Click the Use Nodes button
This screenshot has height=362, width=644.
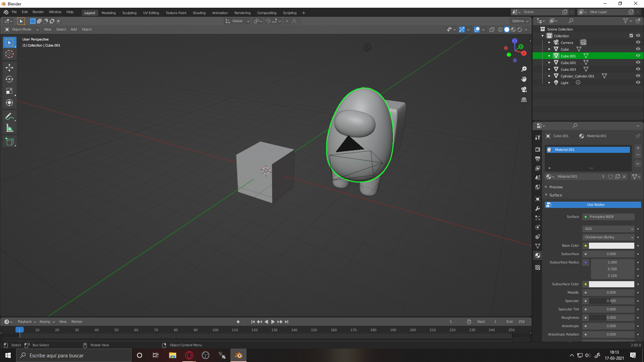(595, 204)
